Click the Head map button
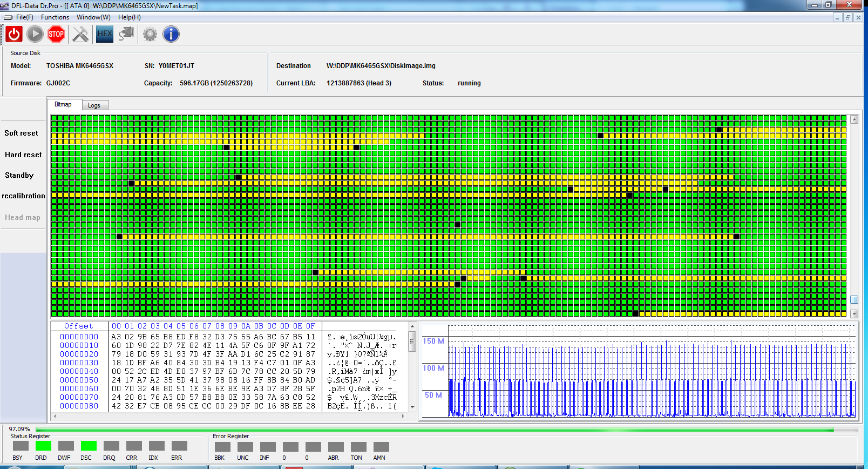 pos(23,217)
